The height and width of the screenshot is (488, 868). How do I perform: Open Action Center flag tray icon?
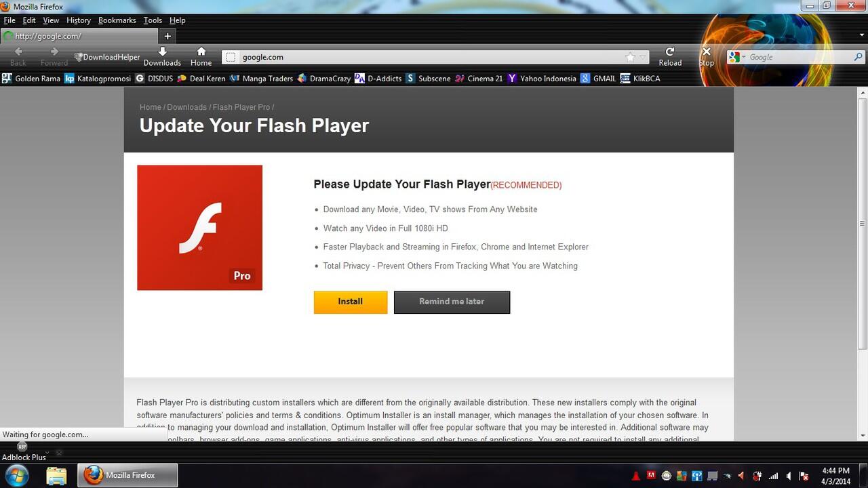tap(804, 476)
